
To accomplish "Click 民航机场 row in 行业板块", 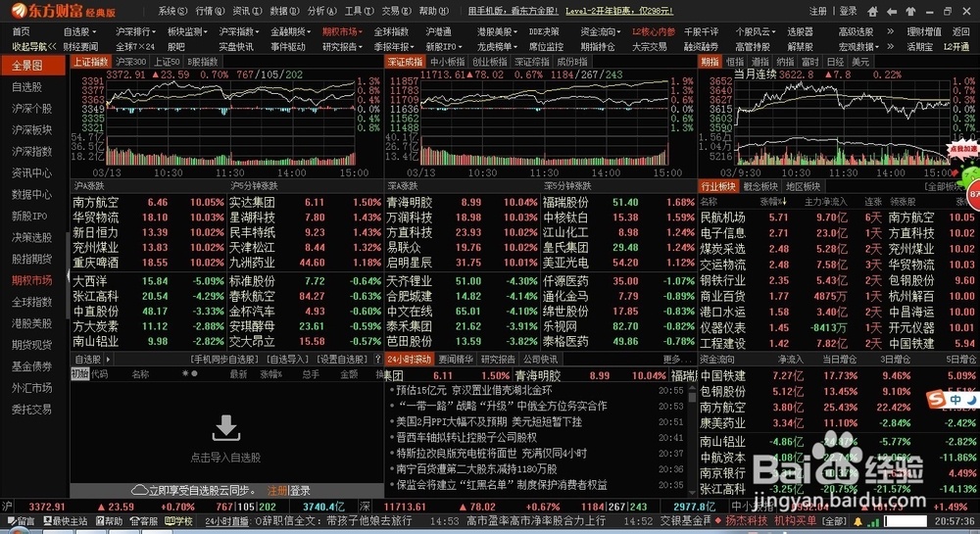I will [838, 218].
